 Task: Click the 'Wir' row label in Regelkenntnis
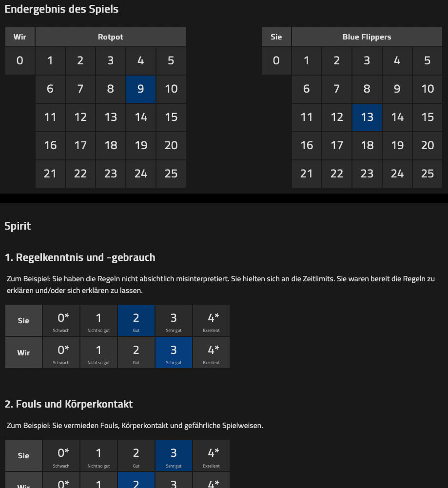[23, 352]
